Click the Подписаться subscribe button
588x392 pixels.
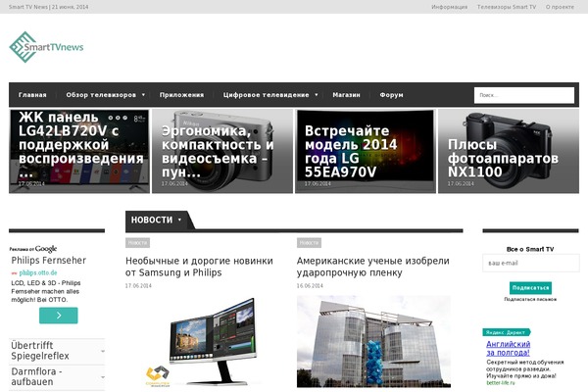[x=530, y=288]
